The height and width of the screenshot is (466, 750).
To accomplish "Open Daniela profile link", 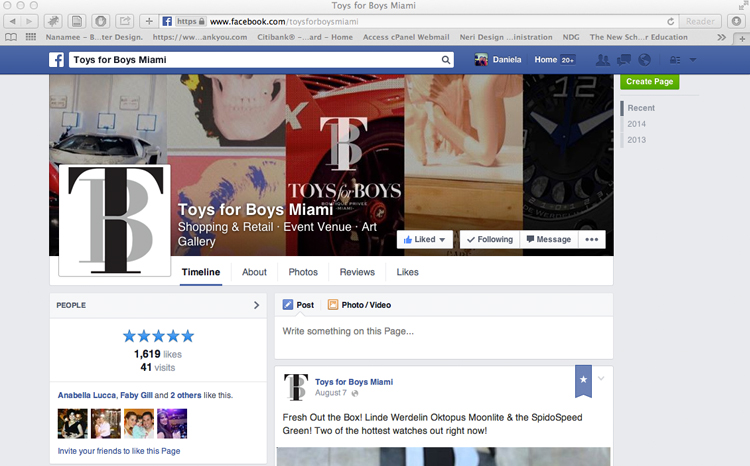I will [x=507, y=60].
